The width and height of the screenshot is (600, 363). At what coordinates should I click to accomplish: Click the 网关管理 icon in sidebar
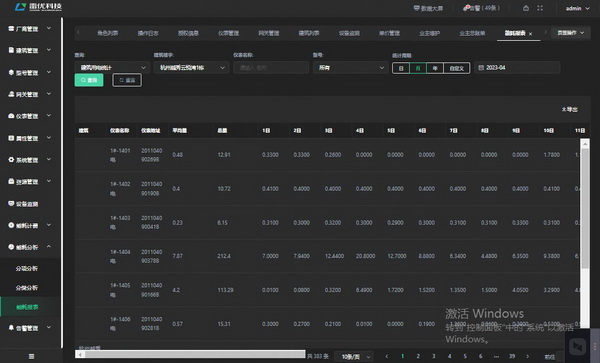click(11, 94)
